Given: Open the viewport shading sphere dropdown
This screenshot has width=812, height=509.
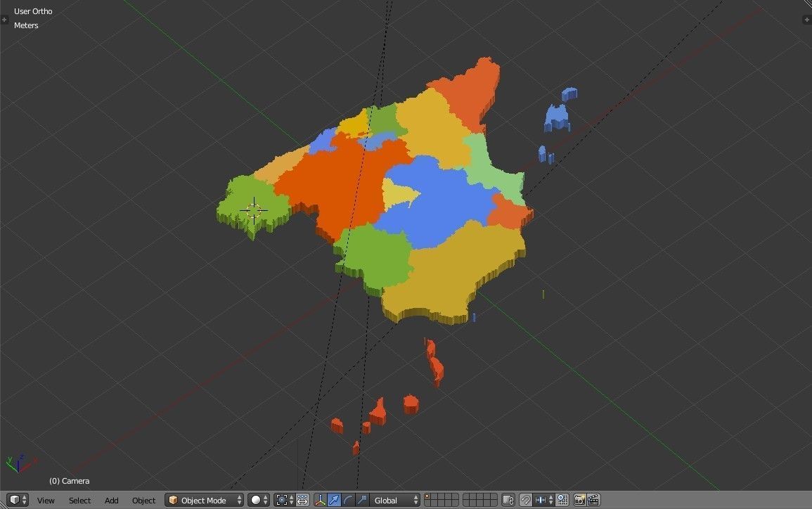Looking at the screenshot, I should [259, 500].
